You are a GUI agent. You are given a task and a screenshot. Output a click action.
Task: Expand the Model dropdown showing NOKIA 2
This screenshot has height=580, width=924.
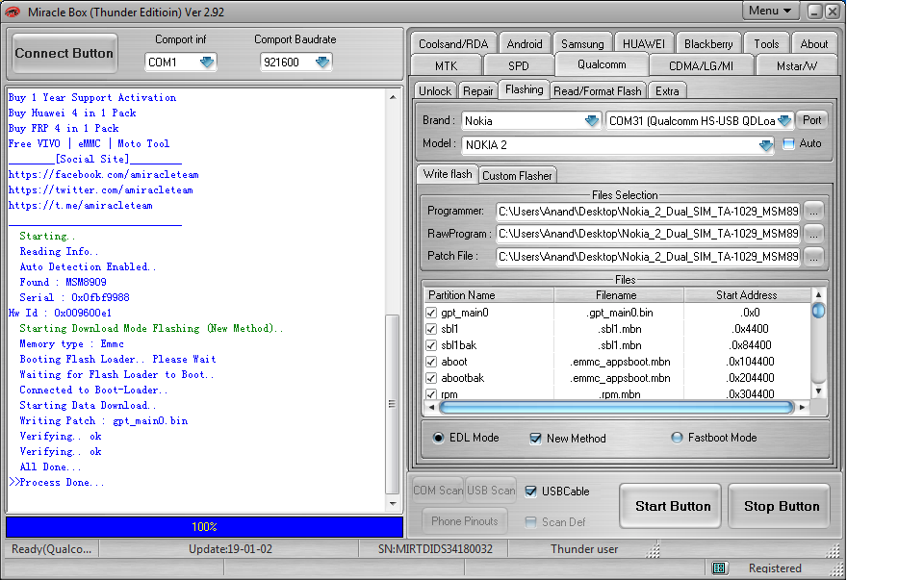pos(765,145)
